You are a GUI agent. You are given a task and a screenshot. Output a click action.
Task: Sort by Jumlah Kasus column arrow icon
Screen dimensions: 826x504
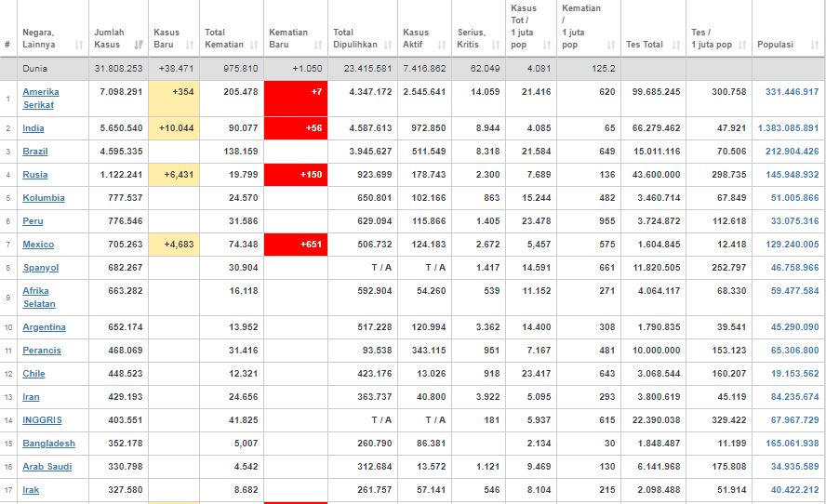pos(139,45)
